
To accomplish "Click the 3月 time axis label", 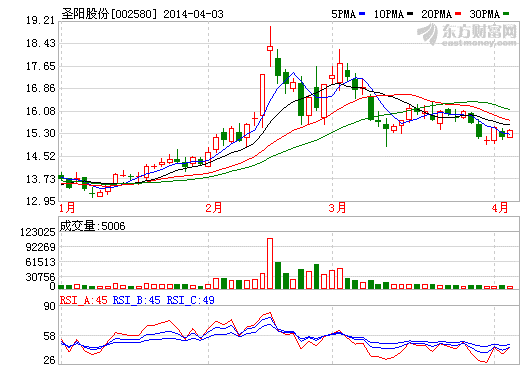I will pyautogui.click(x=337, y=208).
